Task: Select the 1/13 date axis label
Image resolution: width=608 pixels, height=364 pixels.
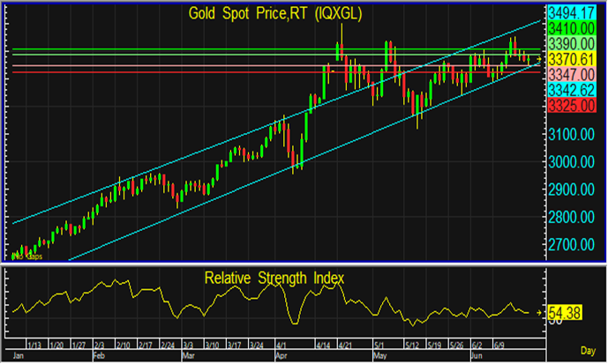Action: click(34, 345)
